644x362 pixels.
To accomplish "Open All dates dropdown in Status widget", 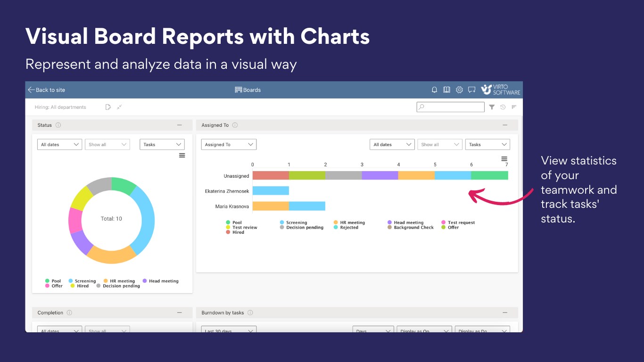I will pyautogui.click(x=60, y=145).
